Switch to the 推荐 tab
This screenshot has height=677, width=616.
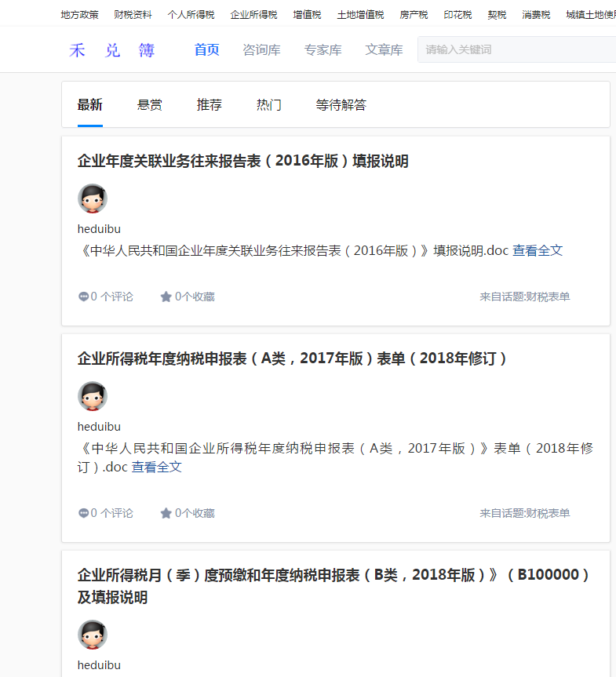[x=209, y=105]
